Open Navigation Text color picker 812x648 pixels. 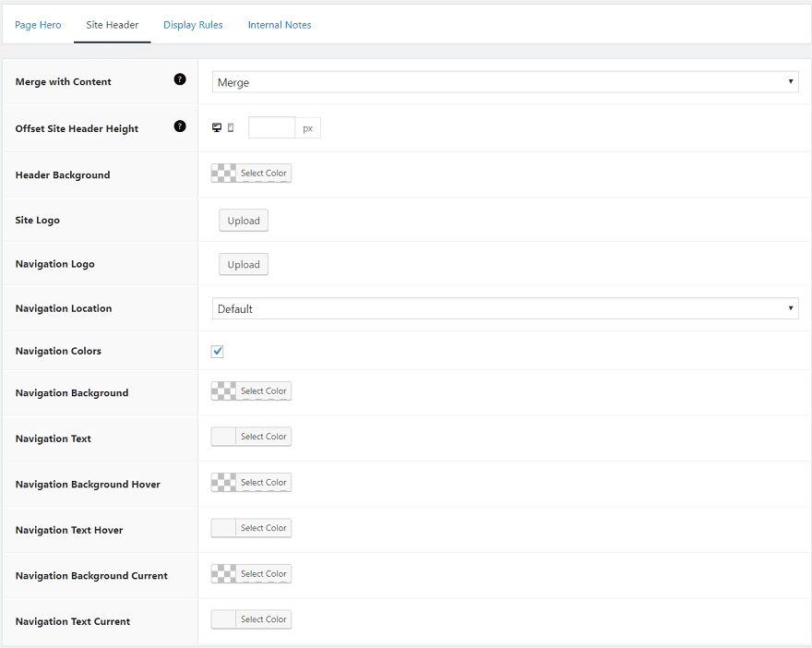tap(251, 437)
